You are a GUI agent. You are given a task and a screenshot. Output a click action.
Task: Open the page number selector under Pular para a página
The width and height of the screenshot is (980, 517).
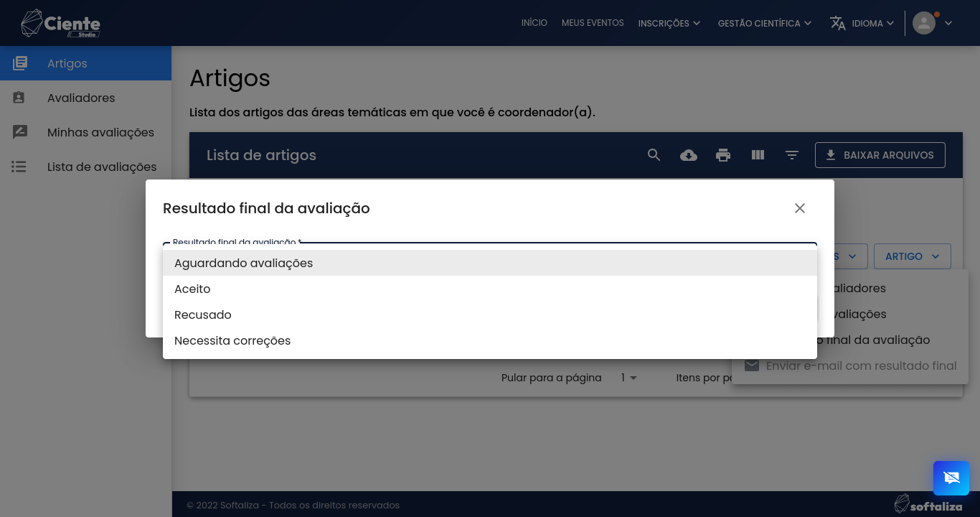[x=629, y=378]
